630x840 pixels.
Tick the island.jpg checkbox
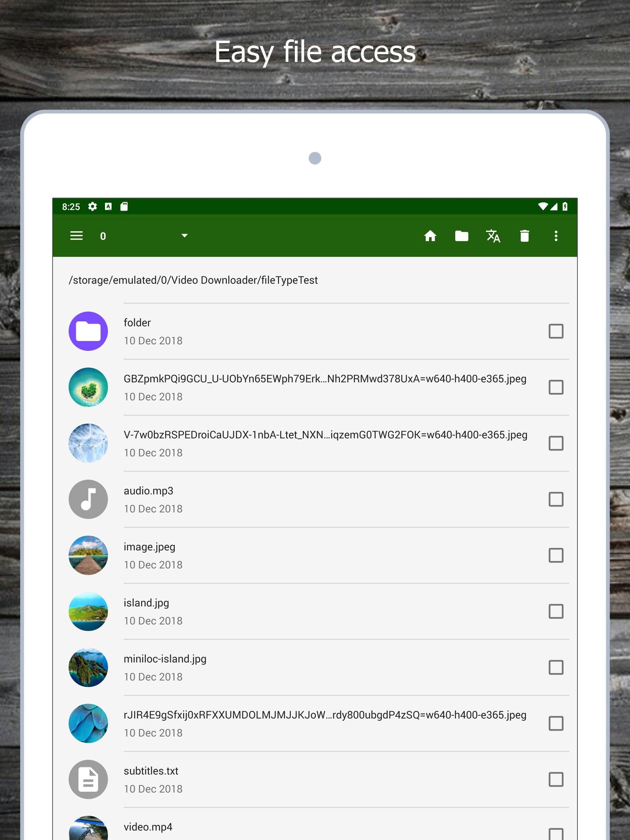point(556,611)
